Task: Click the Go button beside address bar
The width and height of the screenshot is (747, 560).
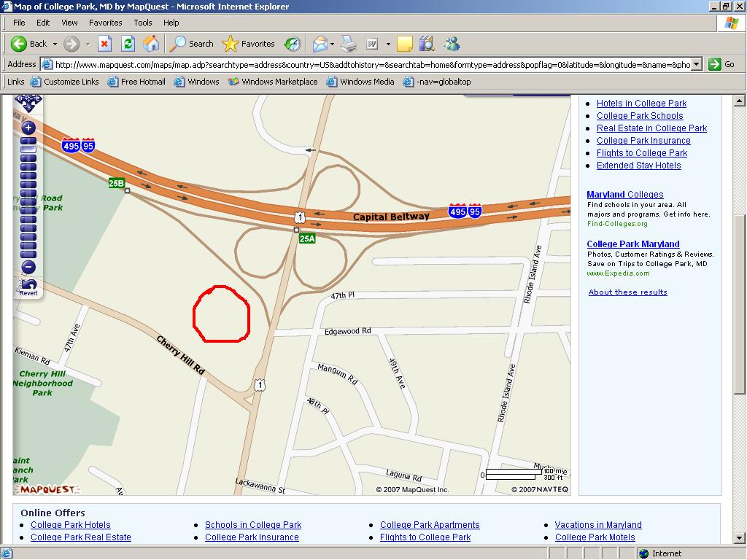Action: [721, 64]
